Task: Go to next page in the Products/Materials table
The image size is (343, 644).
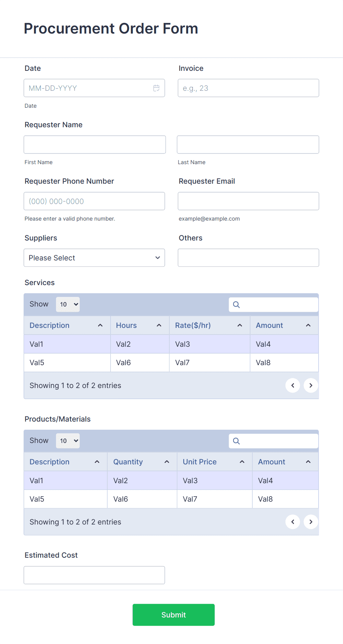Action: pyautogui.click(x=311, y=522)
